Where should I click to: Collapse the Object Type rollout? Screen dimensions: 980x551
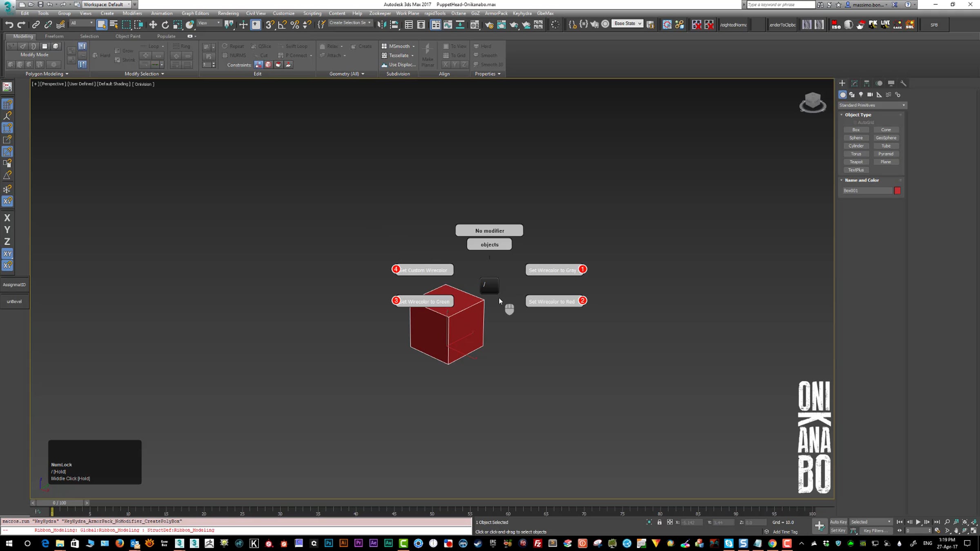[x=858, y=115]
